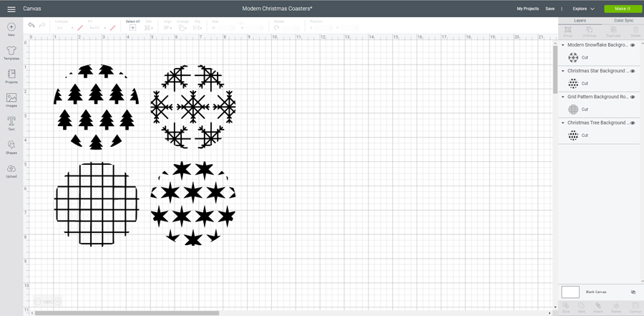Hide the Christmas Star Background layer
The image size is (644, 316).
click(x=633, y=71)
